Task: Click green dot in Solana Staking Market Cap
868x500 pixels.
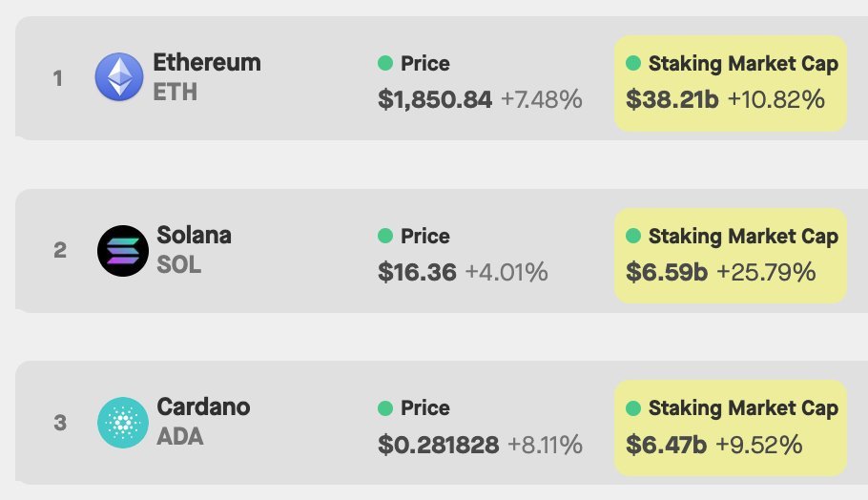Action: 633,236
